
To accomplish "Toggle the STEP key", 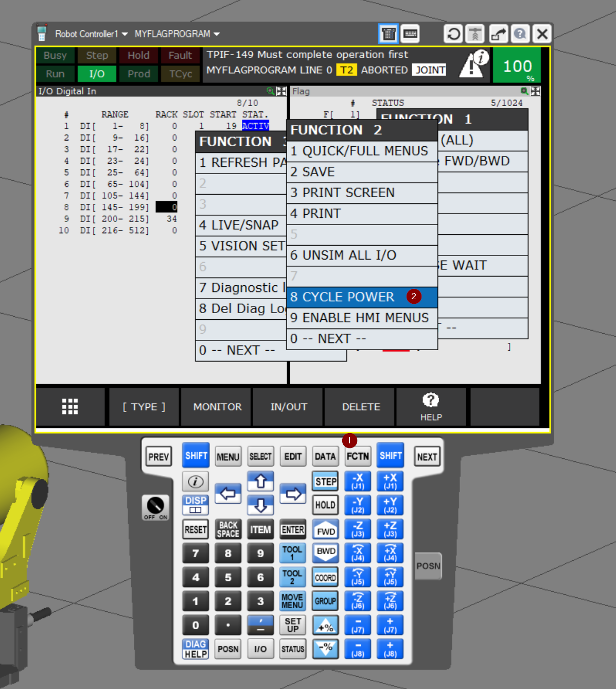I will click(326, 481).
